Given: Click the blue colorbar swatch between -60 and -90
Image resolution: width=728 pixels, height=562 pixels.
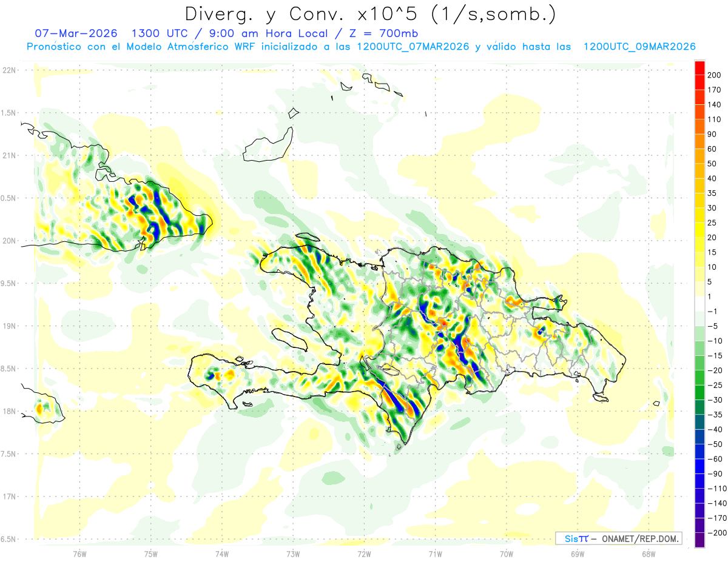Looking at the screenshot, I should point(699,466).
